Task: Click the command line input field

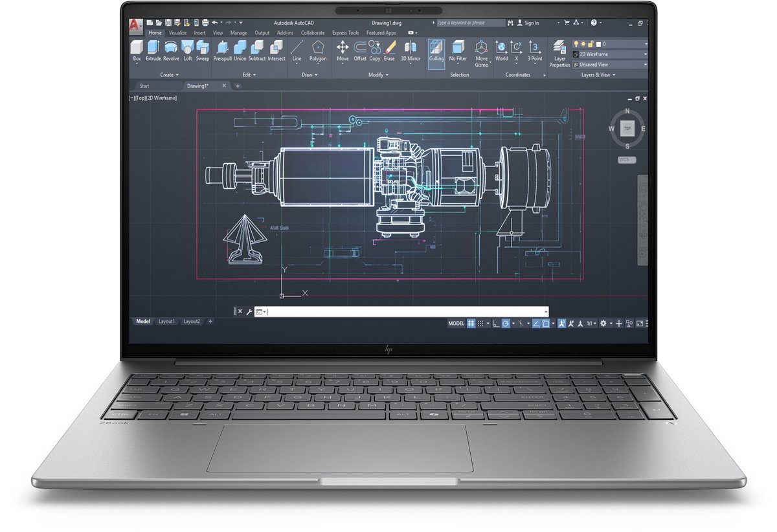Action: tap(408, 311)
